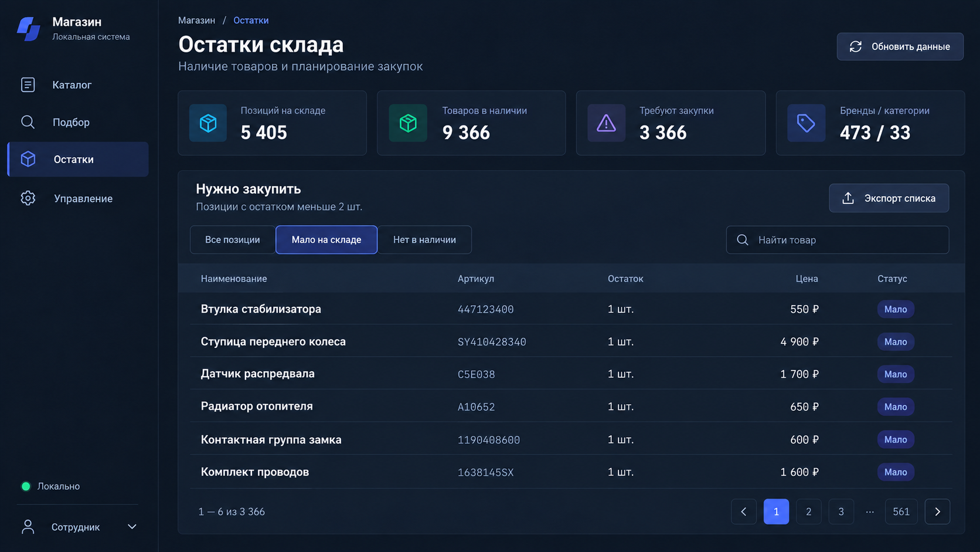Click article number A10652
Image resolution: width=980 pixels, height=552 pixels.
[476, 407]
